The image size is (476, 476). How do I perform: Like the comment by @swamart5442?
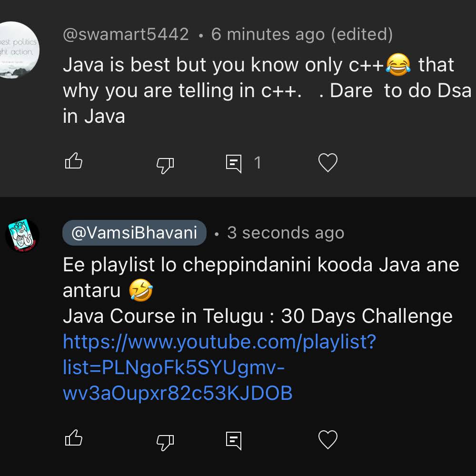73,162
